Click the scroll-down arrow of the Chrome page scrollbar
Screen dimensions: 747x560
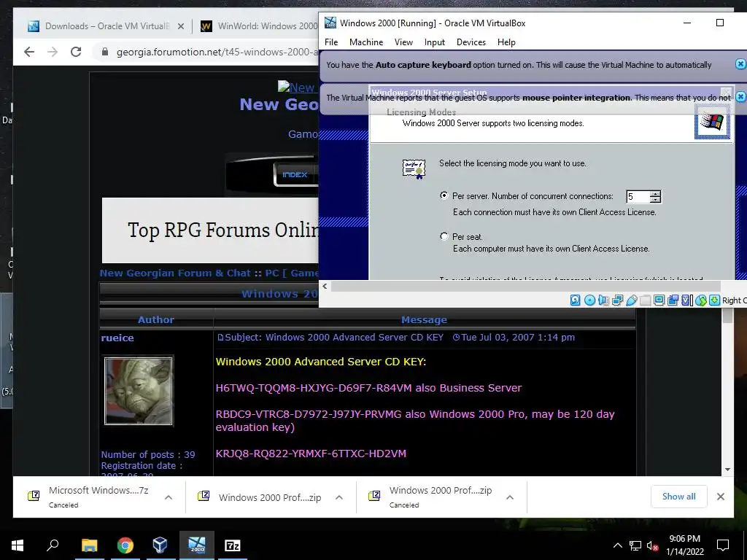[727, 470]
